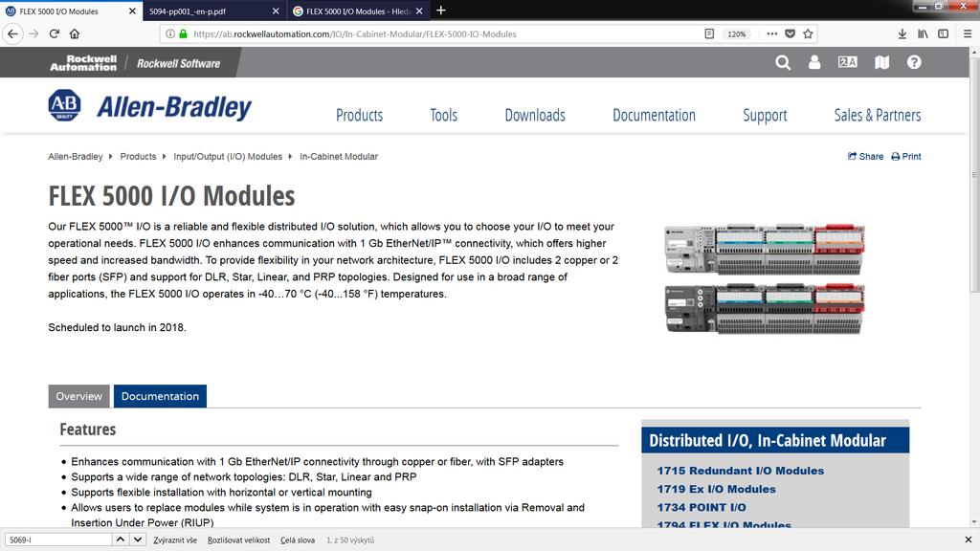Open the user account icon
980x551 pixels.
pyautogui.click(x=814, y=62)
